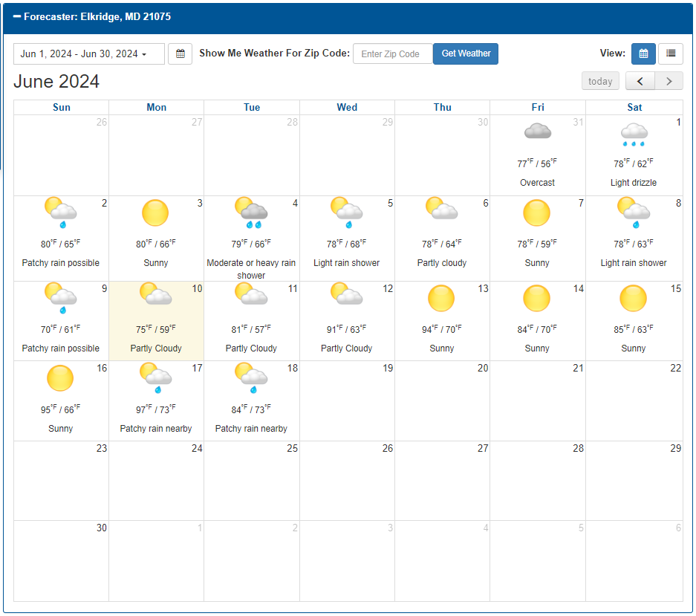
Task: Click the patchy rain nearby icon on June 17
Action: point(155,378)
